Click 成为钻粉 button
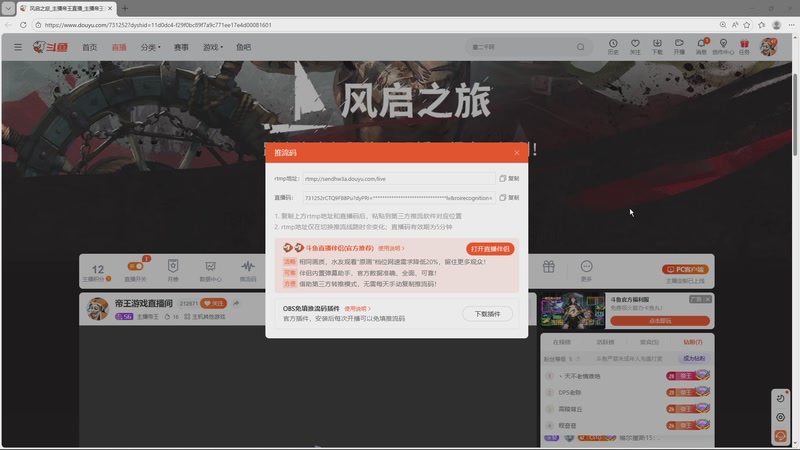 (x=693, y=359)
